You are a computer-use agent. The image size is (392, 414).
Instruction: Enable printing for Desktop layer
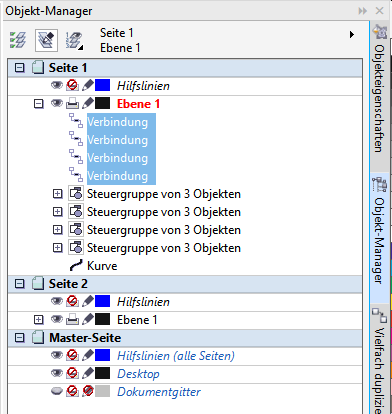tap(72, 374)
